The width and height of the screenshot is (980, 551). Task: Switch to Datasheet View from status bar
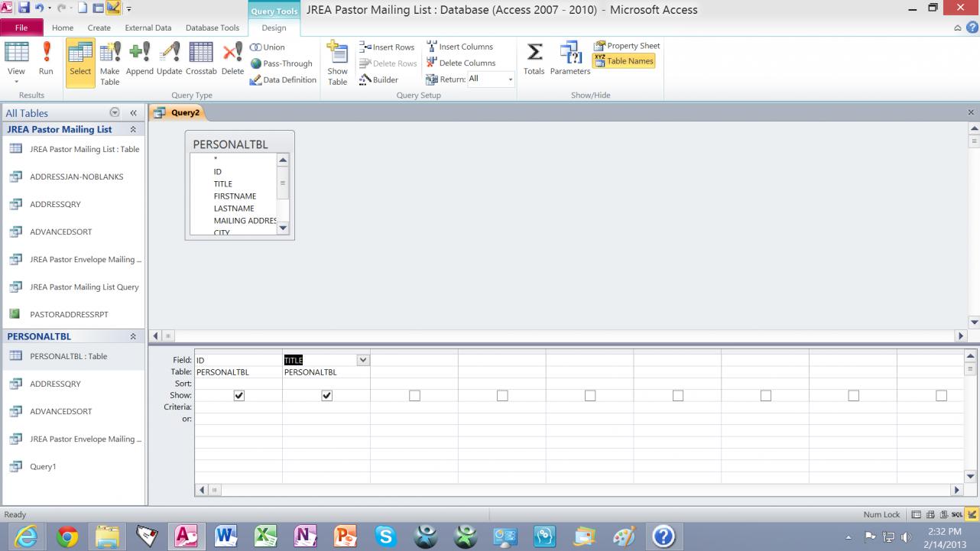(917, 514)
